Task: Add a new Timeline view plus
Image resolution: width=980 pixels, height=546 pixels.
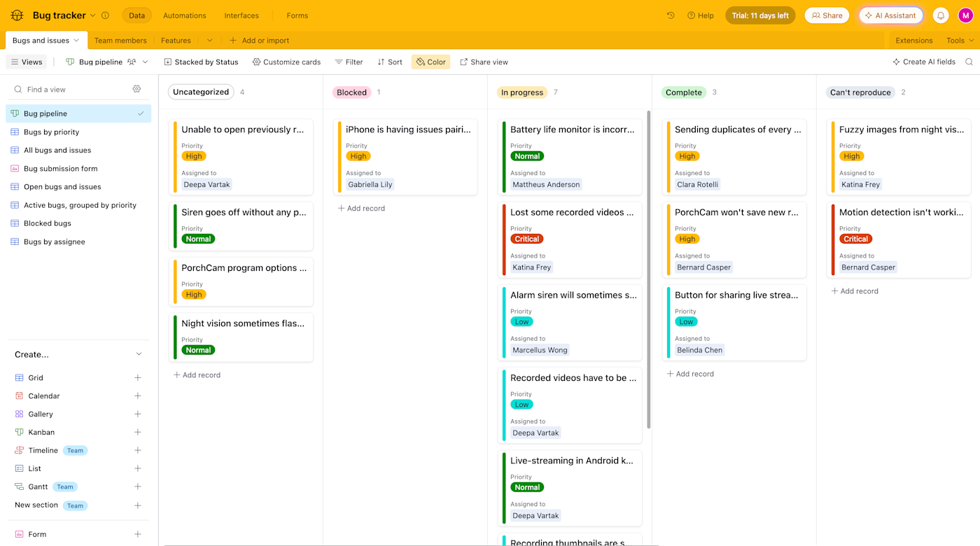Action: (138, 450)
